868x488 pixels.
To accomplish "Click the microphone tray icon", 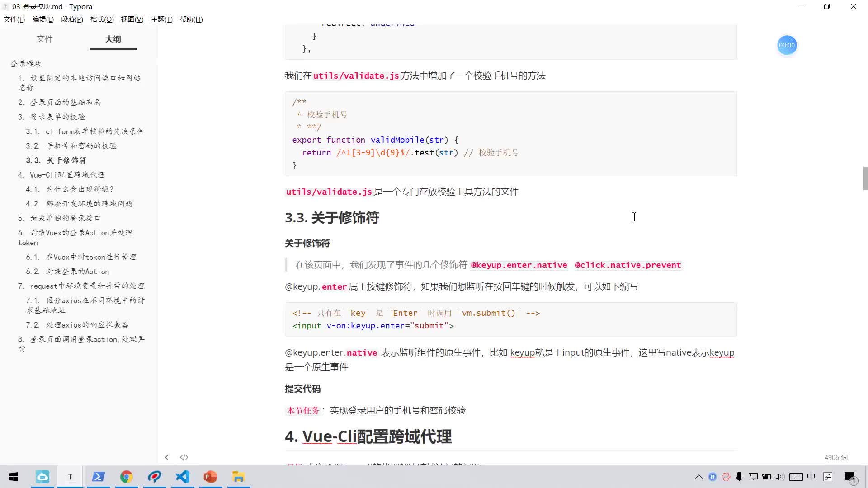I will pyautogui.click(x=740, y=477).
